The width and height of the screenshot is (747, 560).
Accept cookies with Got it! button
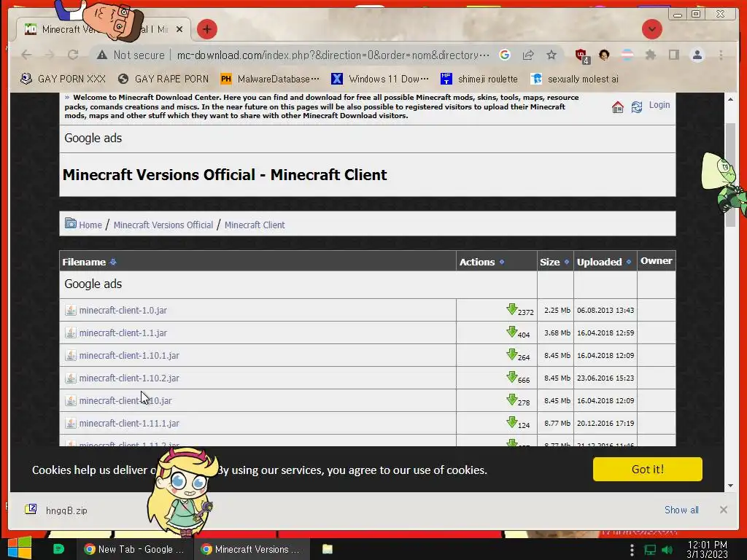click(648, 469)
